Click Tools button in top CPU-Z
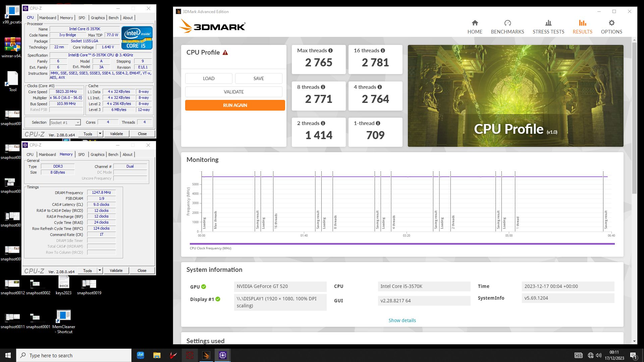The height and width of the screenshot is (362, 644). click(x=88, y=134)
